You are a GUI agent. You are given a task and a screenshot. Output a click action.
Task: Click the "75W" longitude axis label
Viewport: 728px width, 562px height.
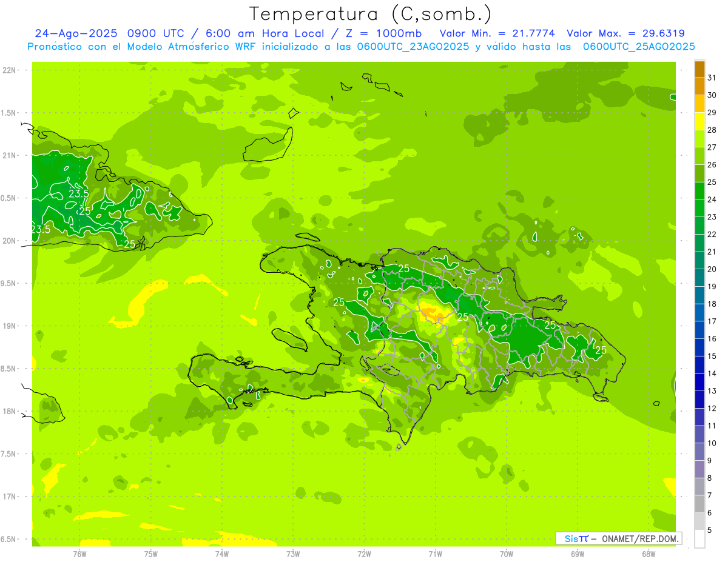click(x=151, y=554)
